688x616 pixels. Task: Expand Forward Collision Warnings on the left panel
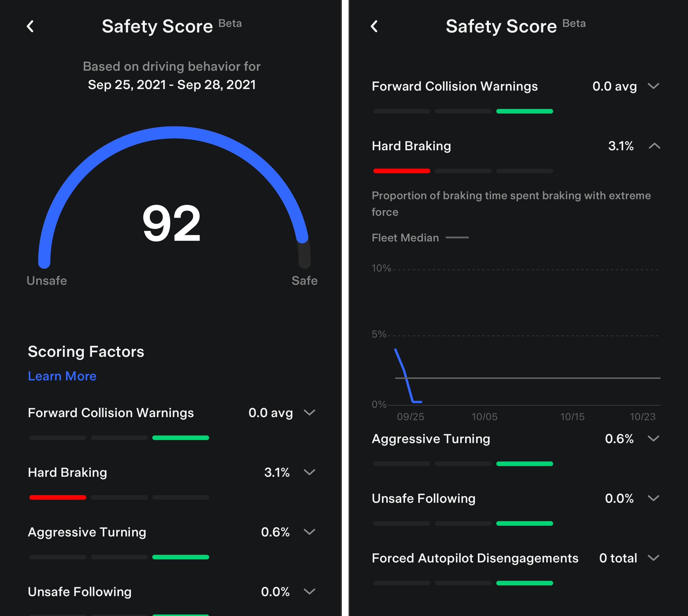pyautogui.click(x=310, y=413)
